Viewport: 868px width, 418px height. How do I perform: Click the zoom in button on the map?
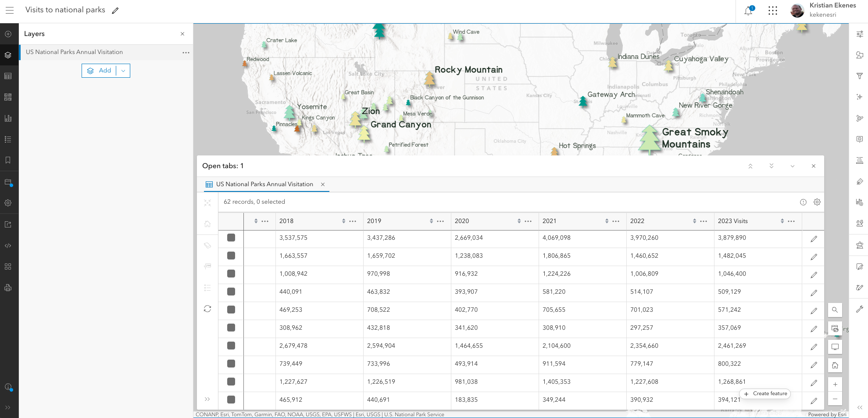835,384
